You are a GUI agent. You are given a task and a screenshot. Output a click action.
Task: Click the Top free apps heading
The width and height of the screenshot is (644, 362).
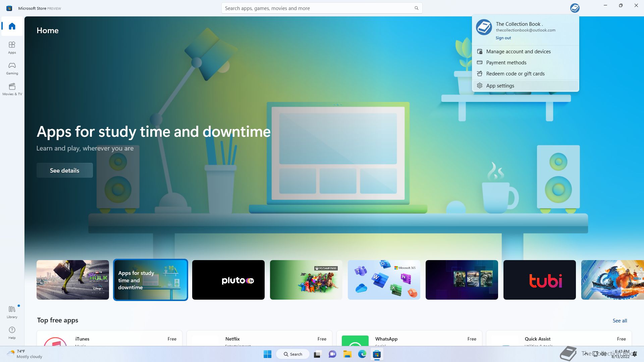point(58,320)
